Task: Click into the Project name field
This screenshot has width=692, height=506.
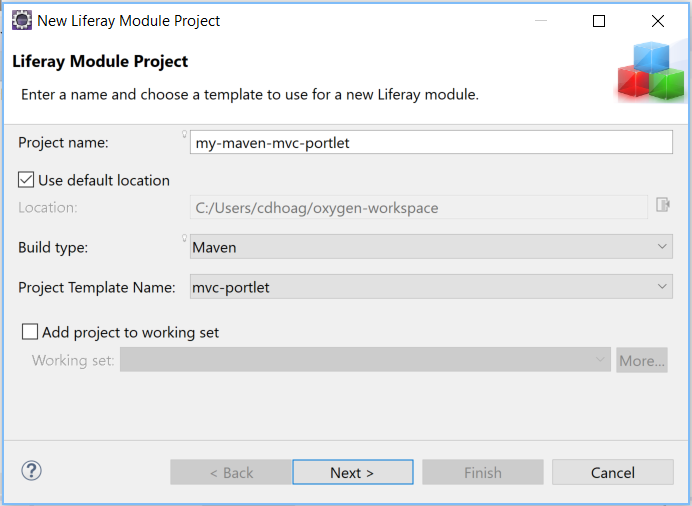Action: 431,142
